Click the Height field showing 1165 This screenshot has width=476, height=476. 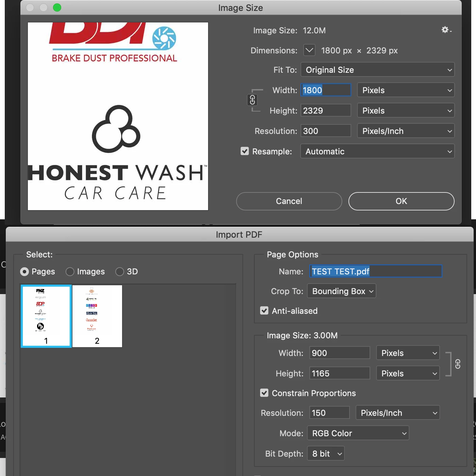click(x=340, y=373)
